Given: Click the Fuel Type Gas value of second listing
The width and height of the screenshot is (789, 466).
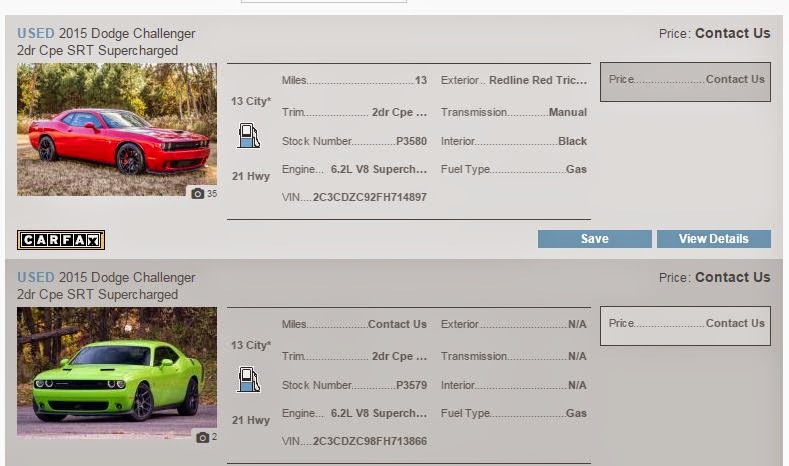Looking at the screenshot, I should click(x=576, y=414).
